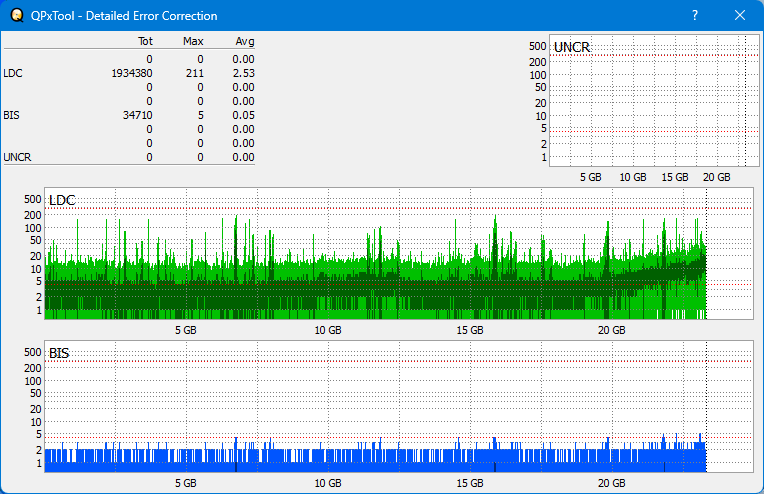
Task: Select LDC max value 211
Action: pos(194,73)
